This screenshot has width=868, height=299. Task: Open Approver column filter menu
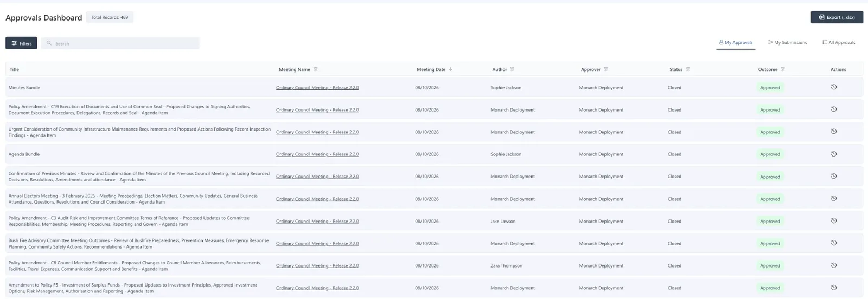click(x=606, y=69)
